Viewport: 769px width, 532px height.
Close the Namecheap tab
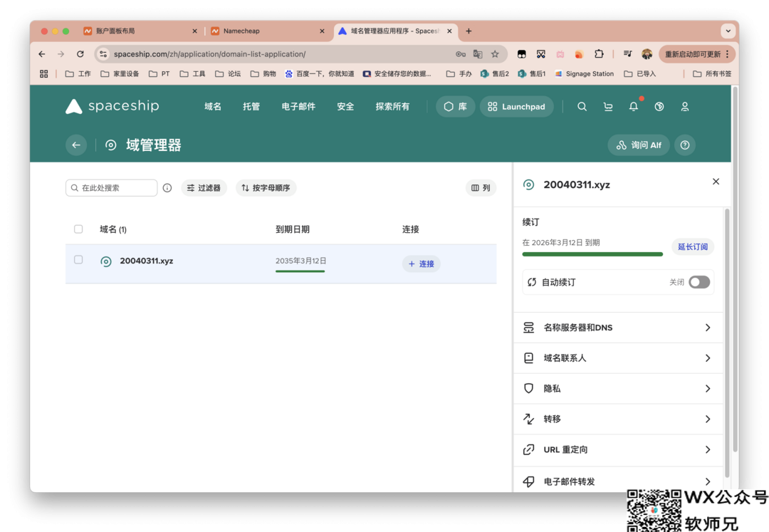322,31
